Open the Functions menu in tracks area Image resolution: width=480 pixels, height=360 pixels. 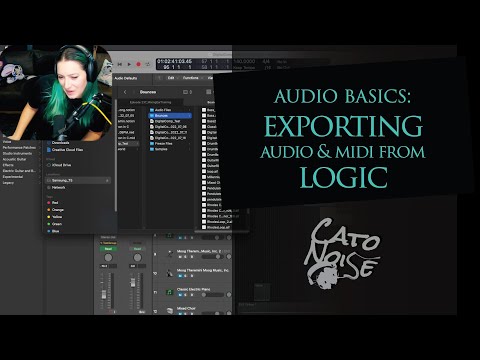[191, 78]
